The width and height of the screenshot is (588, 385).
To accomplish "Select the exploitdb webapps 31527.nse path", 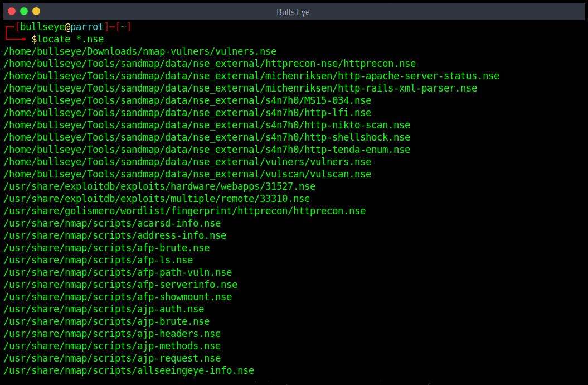I will point(160,186).
